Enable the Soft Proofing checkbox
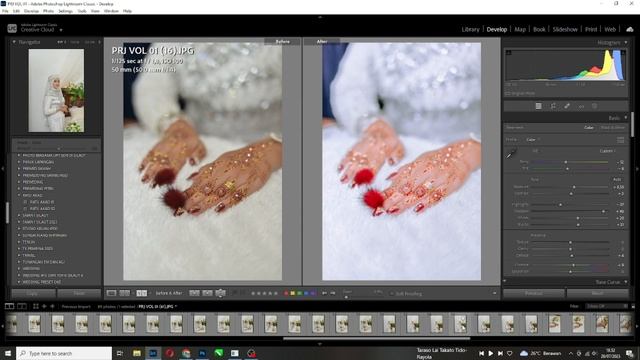 pos(392,293)
